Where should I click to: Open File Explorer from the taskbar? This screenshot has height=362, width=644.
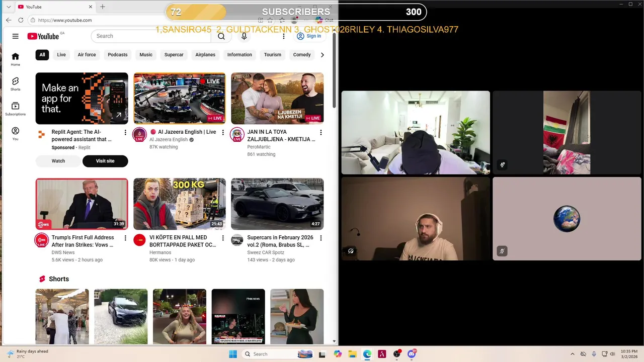coord(353,354)
